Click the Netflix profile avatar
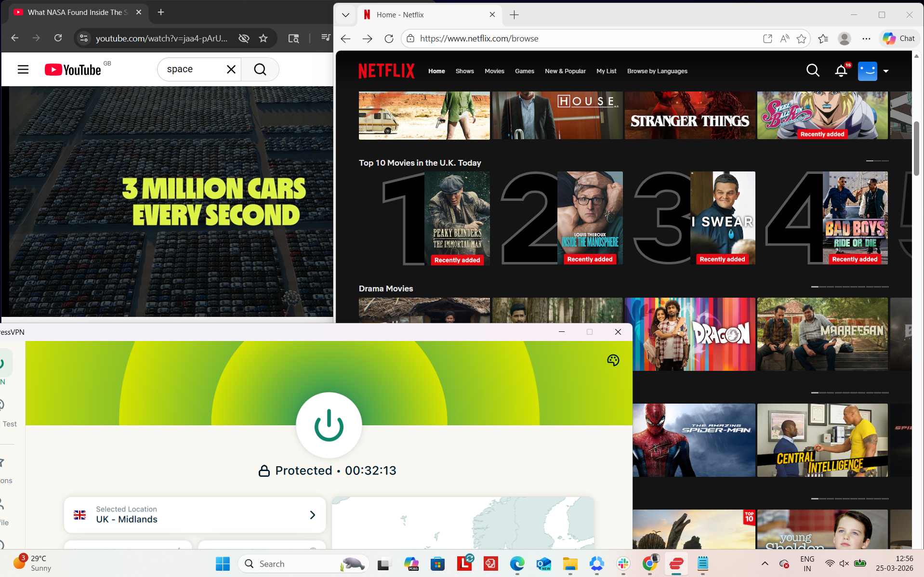The height and width of the screenshot is (577, 924). coord(867,71)
